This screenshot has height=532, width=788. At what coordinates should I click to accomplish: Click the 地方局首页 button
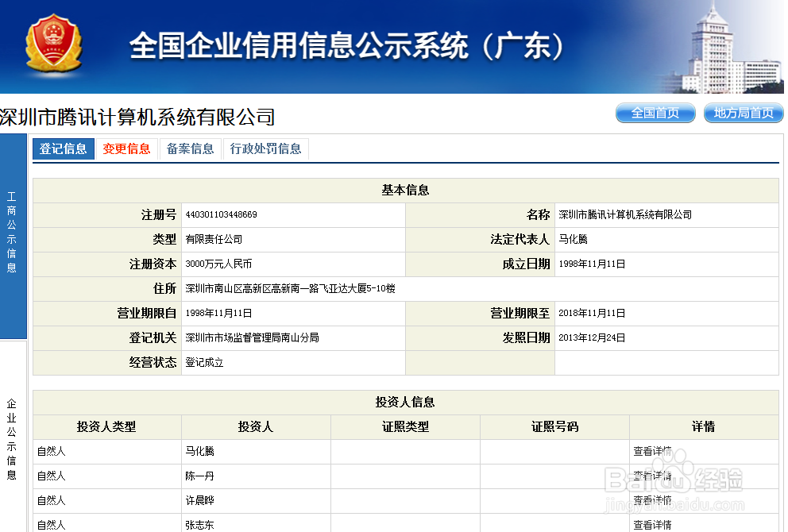pos(743,113)
